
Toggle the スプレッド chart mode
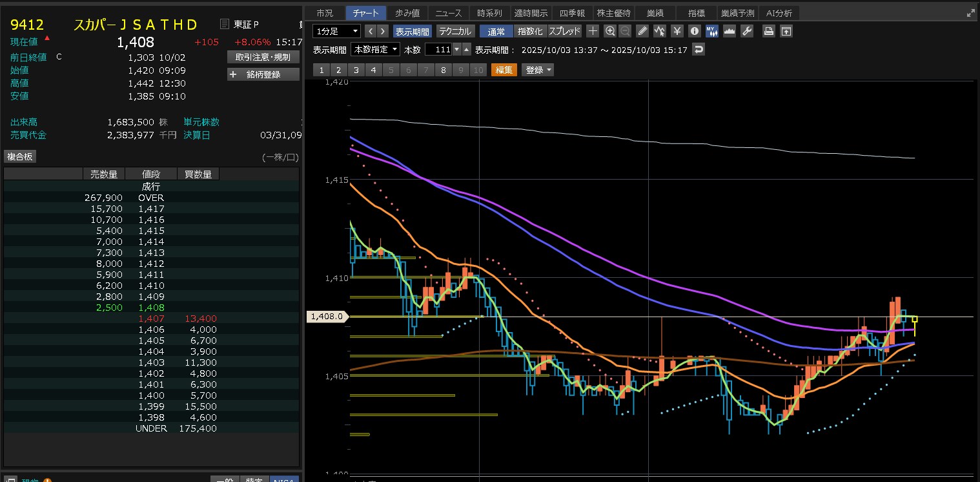[x=564, y=31]
